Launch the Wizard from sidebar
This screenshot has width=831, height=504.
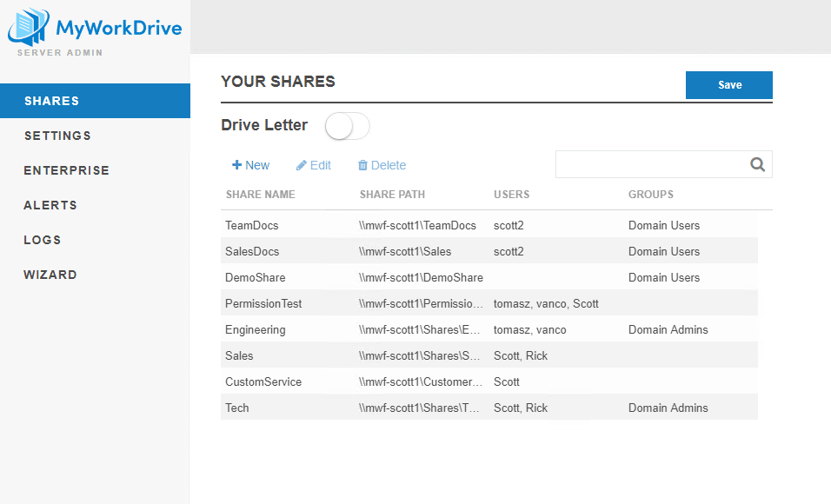[x=50, y=275]
